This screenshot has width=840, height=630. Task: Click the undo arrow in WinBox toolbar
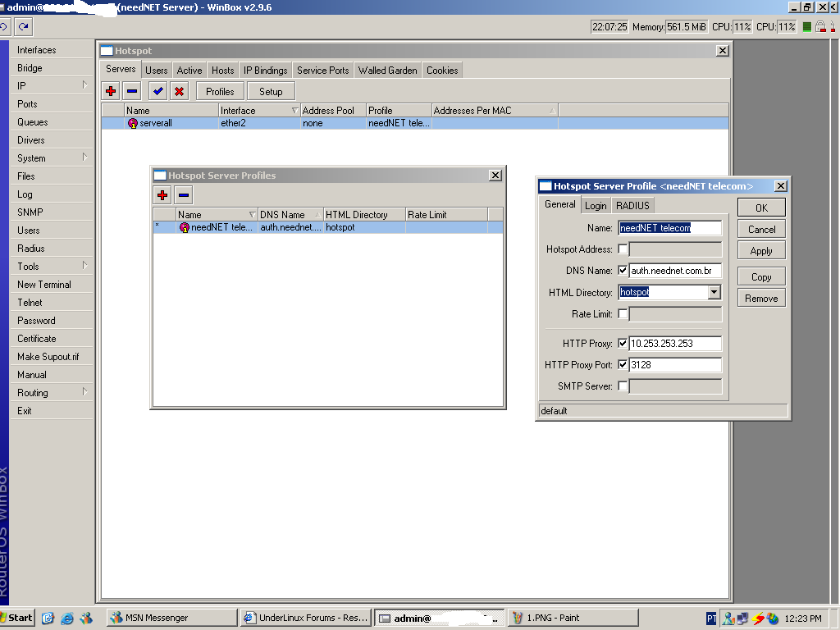point(4,26)
